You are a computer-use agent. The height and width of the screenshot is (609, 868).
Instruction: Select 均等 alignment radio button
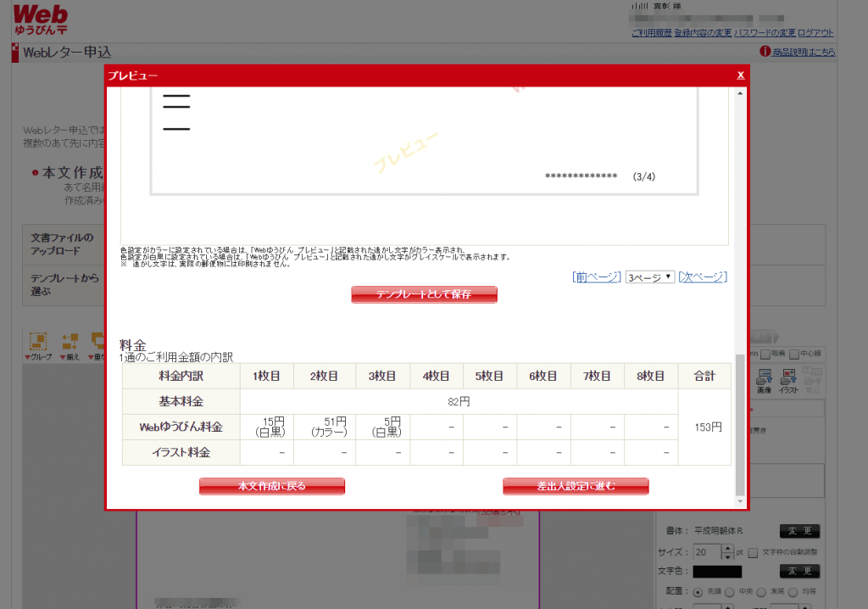click(x=793, y=592)
